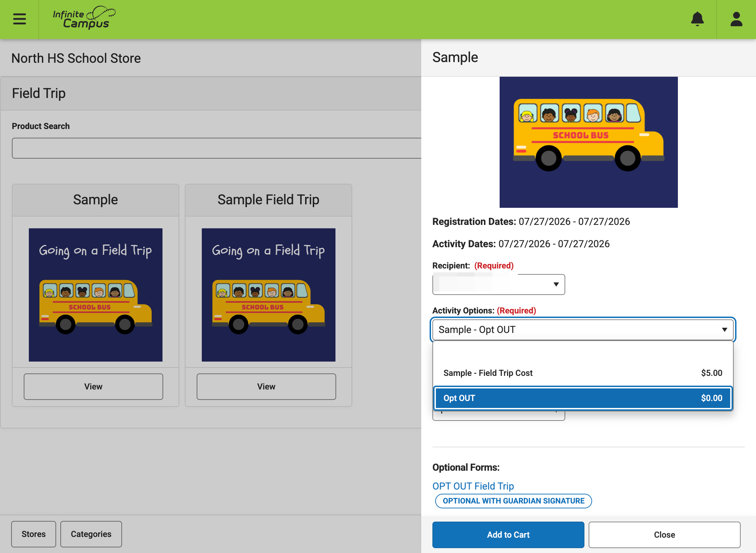Viewport: 756px width, 553px height.
Task: Click the Infinite Campus logo
Action: pyautogui.click(x=84, y=18)
